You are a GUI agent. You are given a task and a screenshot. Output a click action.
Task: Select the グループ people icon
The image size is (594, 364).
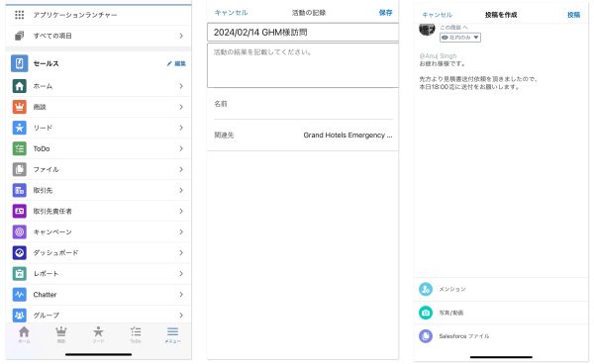coord(20,315)
